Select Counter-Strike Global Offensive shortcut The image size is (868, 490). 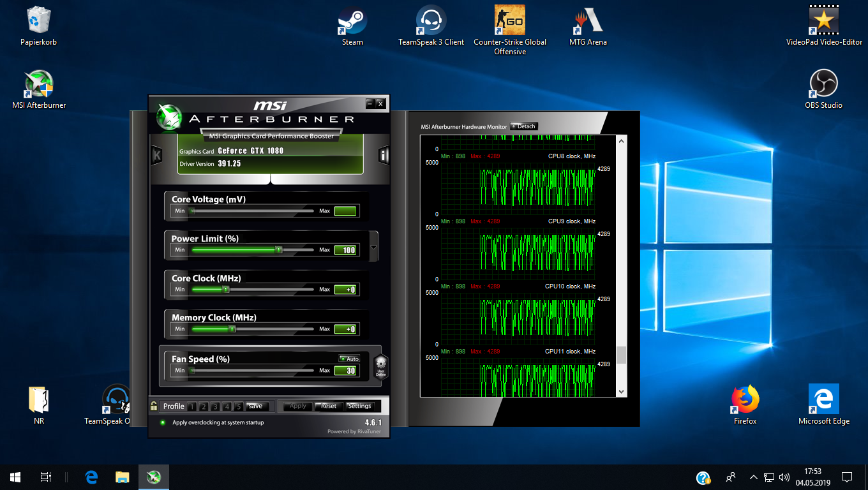[510, 31]
